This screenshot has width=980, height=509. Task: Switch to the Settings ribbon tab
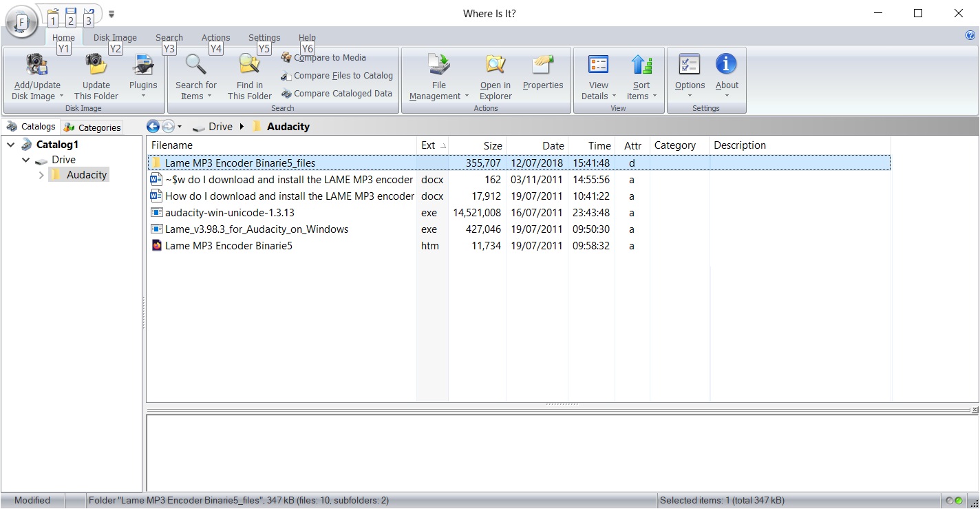(x=264, y=38)
